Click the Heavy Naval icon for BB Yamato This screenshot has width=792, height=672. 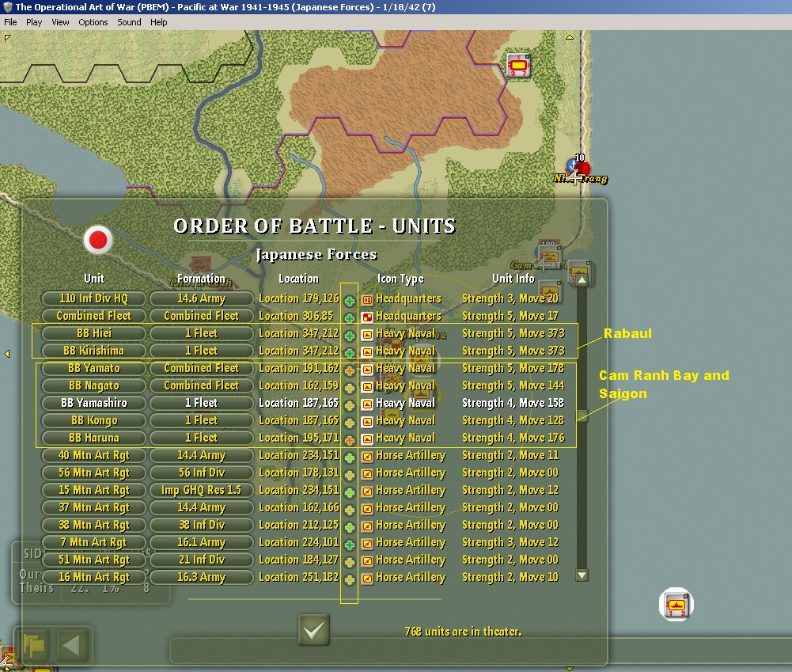pos(367,370)
